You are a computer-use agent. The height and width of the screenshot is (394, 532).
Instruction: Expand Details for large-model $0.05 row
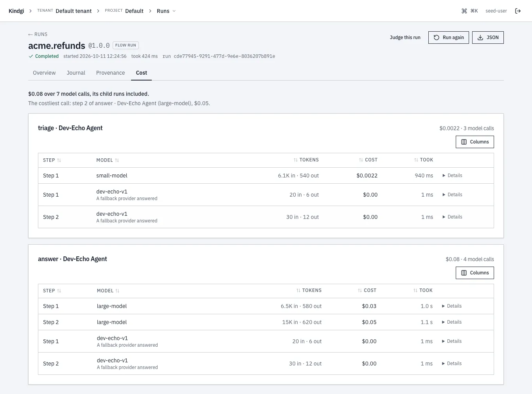(x=452, y=322)
